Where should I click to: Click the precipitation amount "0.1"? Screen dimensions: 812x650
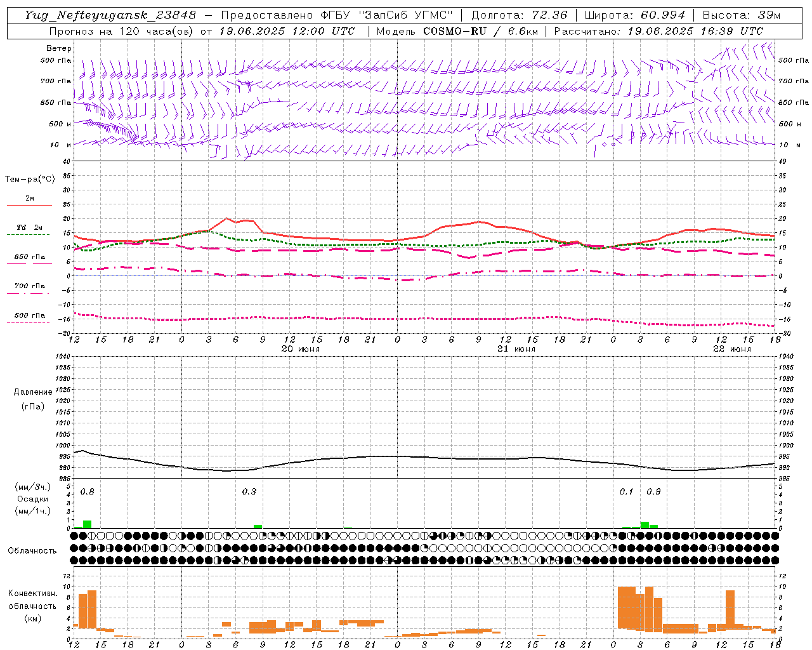coord(627,492)
